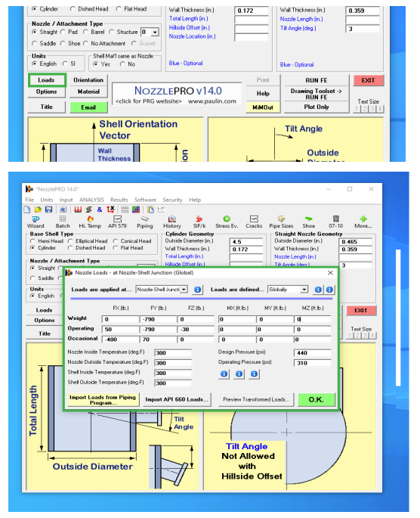
Task: Click the red vertical bars toolbar icon
Action: (78, 209)
